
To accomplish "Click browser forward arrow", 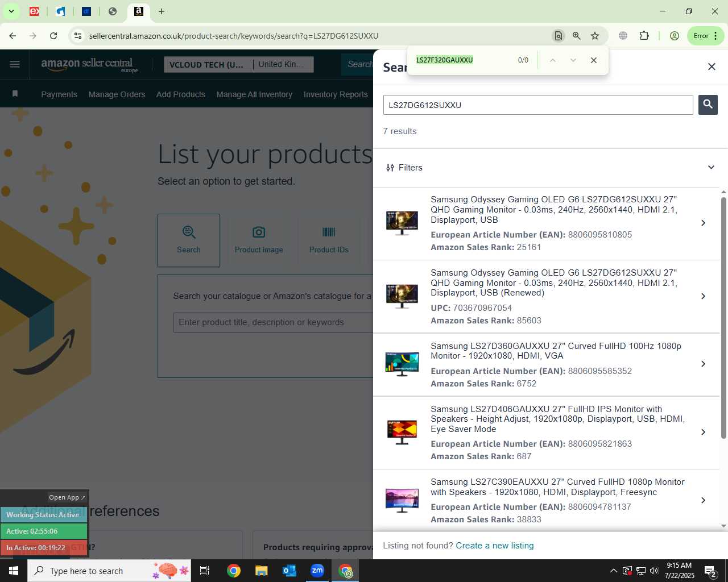I will (33, 36).
